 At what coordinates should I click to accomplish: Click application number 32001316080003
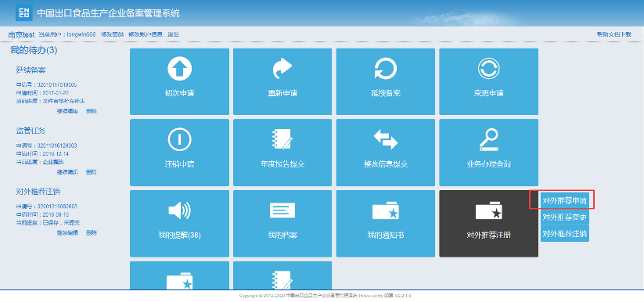tap(57, 207)
